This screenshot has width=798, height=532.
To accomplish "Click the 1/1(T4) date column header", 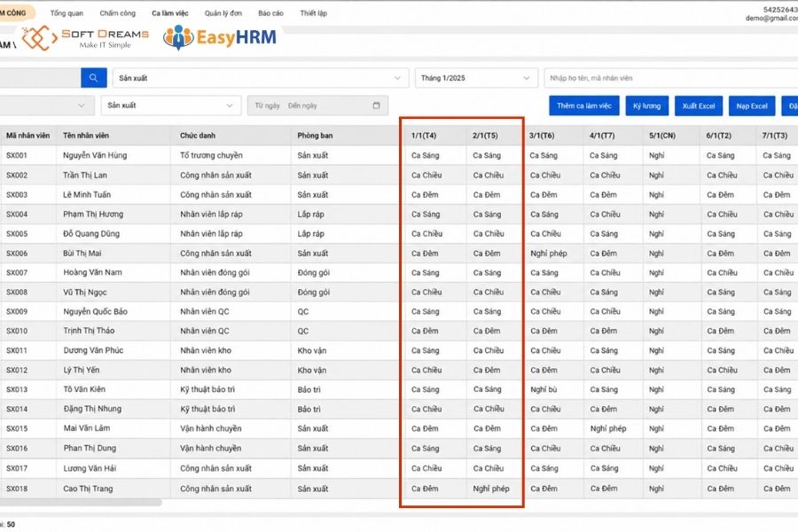I will pos(424,136).
